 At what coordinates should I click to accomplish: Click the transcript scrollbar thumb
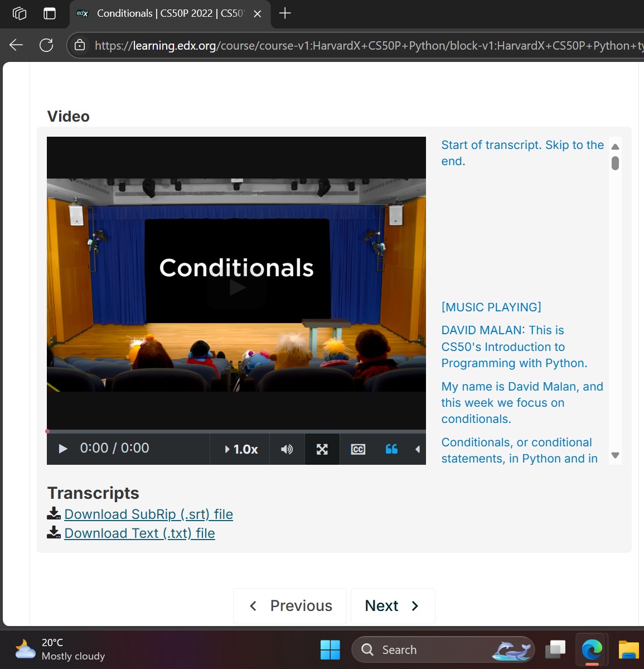coord(615,163)
